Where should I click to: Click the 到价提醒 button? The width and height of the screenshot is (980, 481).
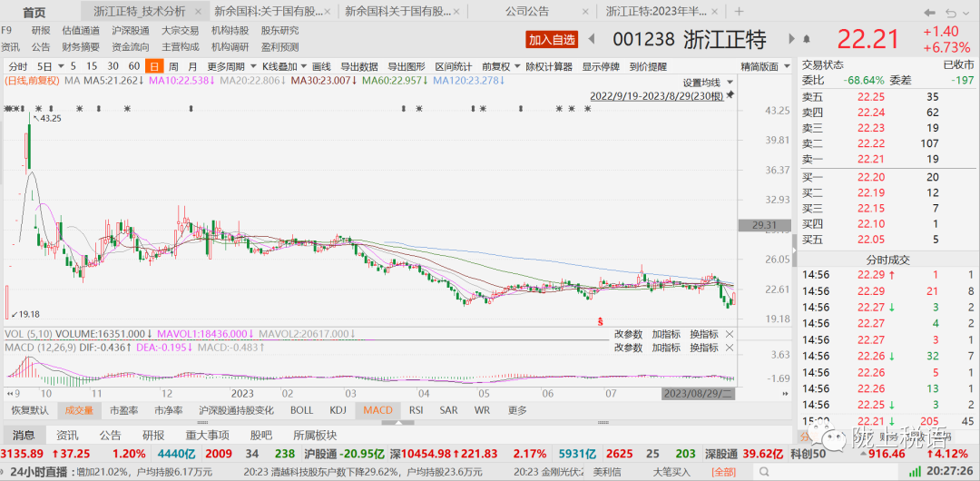click(x=648, y=66)
